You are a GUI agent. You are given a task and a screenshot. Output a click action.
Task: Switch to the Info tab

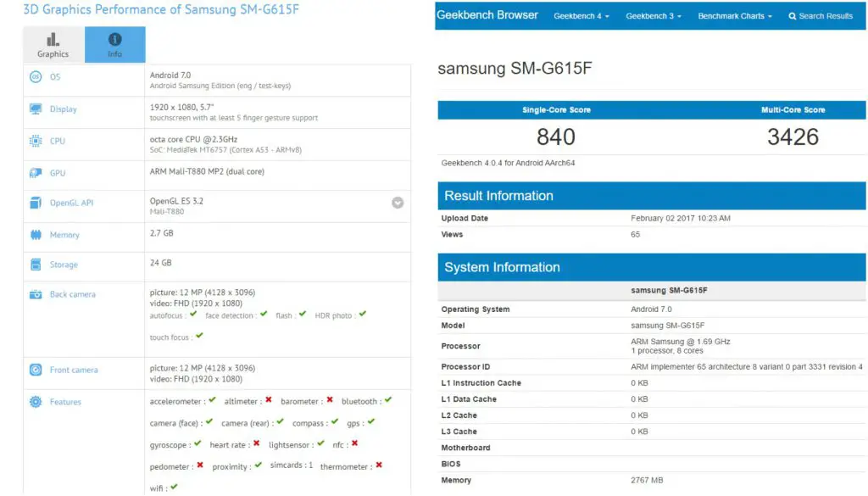coord(115,44)
